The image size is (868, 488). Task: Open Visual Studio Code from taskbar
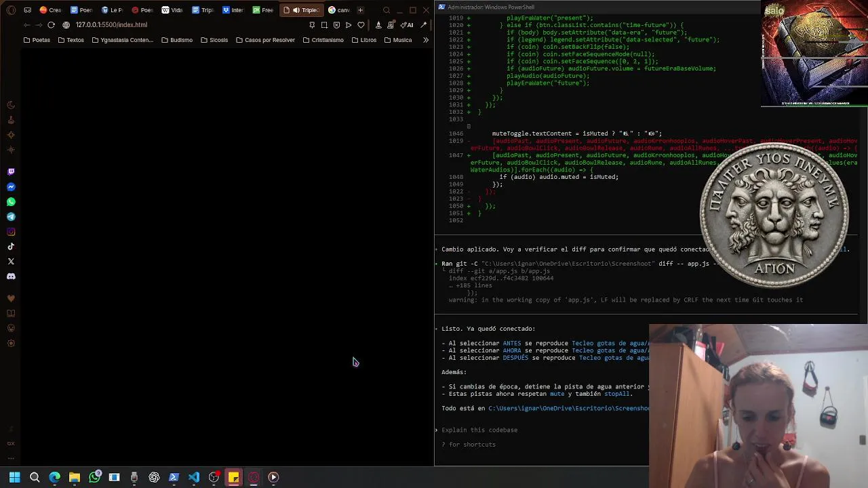194,477
